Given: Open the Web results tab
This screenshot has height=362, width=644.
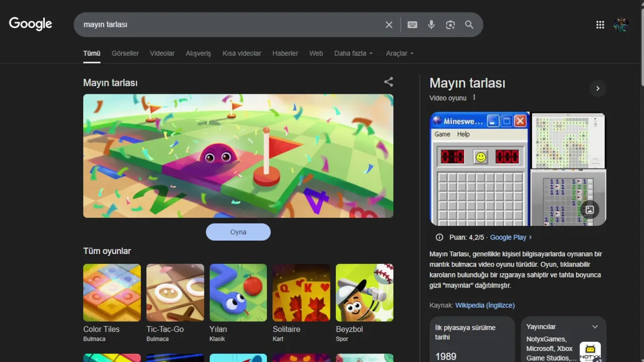Looking at the screenshot, I should click(316, 53).
